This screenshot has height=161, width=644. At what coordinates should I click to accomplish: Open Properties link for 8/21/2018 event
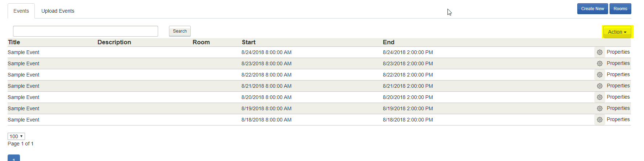coord(618,86)
